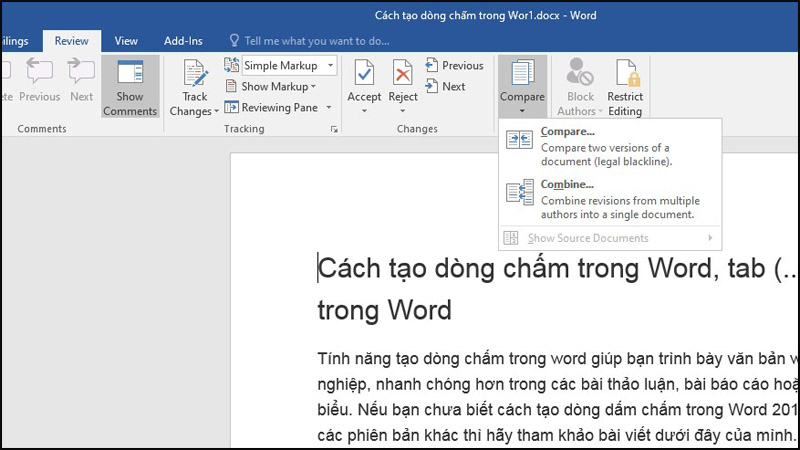The width and height of the screenshot is (800, 450).
Task: Click paragraph starting with 'Tính năng tạo'
Action: [x=557, y=397]
